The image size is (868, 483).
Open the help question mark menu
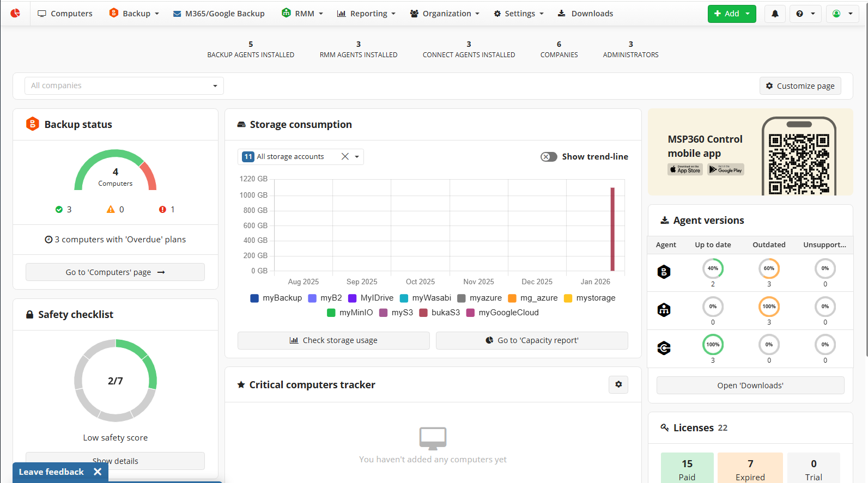click(805, 14)
